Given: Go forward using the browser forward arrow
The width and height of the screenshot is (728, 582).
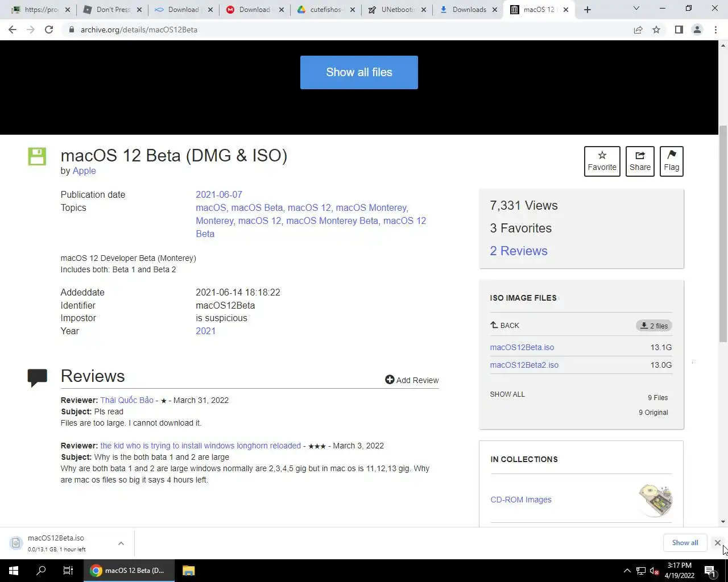Looking at the screenshot, I should (x=31, y=30).
